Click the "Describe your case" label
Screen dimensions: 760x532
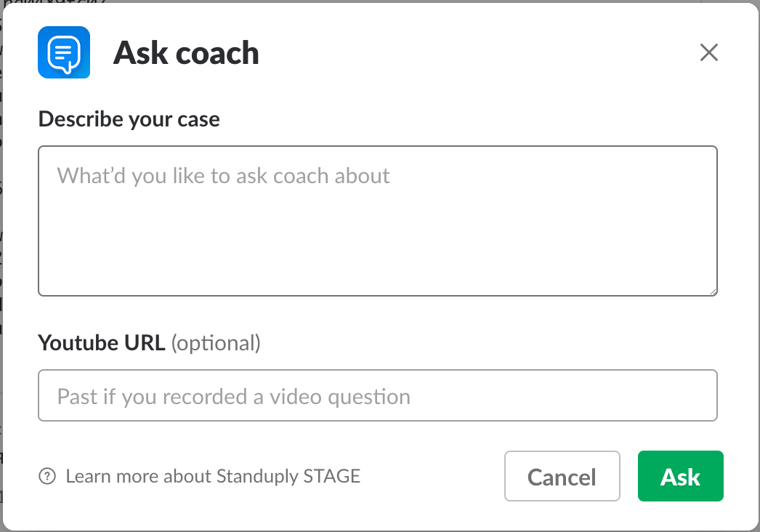click(x=129, y=118)
